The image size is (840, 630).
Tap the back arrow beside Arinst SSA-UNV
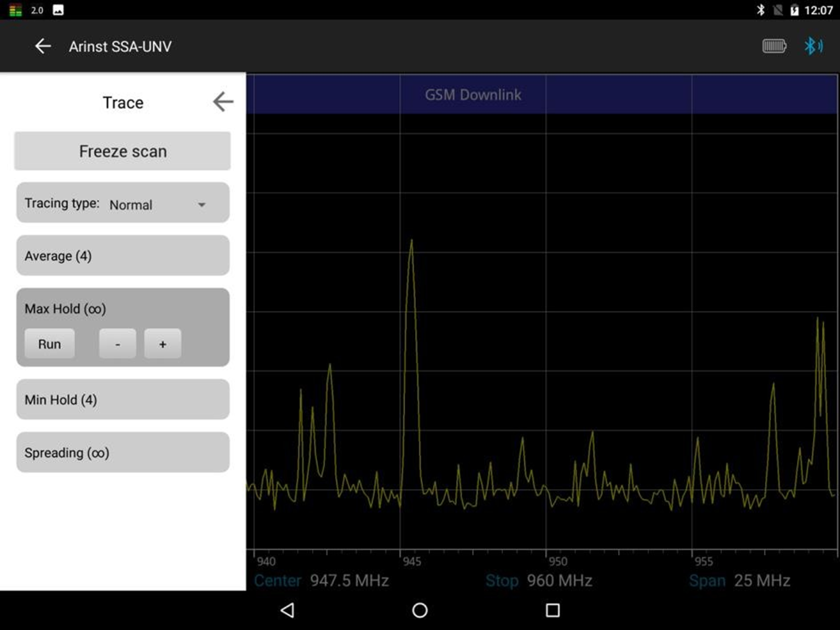(43, 47)
